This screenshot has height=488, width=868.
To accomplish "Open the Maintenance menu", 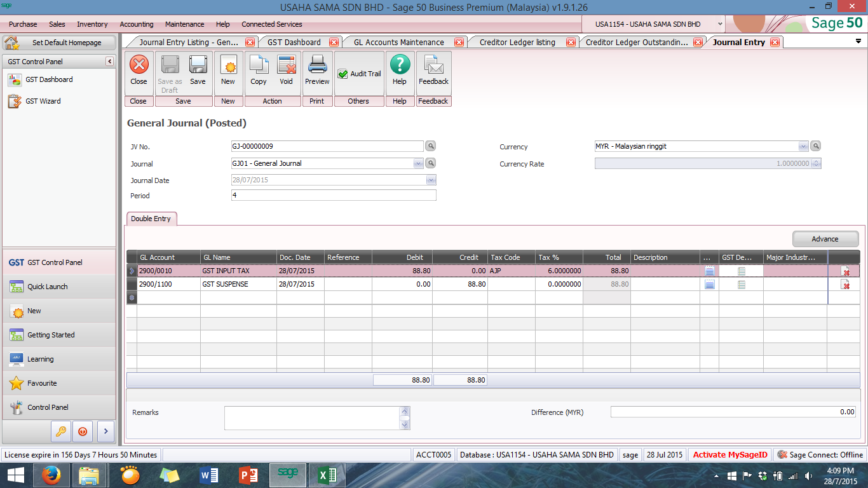I will pos(185,24).
